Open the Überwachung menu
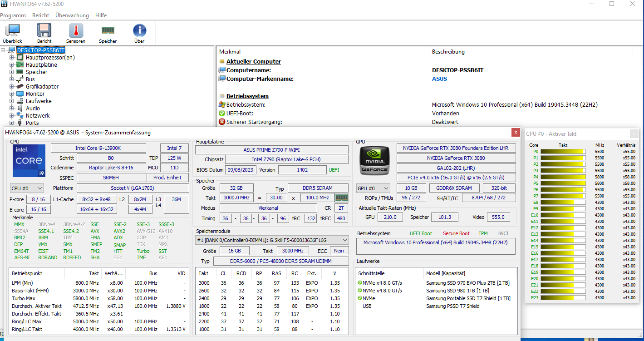 [72, 15]
